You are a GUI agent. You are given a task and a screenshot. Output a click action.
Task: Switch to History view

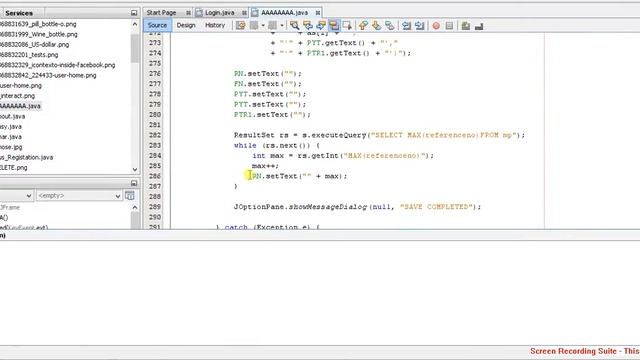click(x=215, y=25)
